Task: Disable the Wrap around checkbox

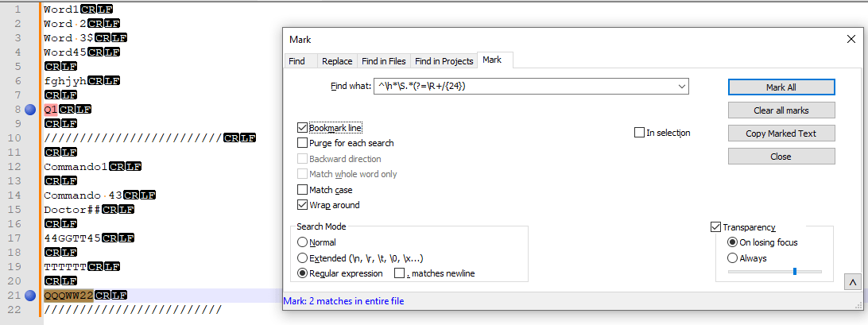Action: [302, 205]
